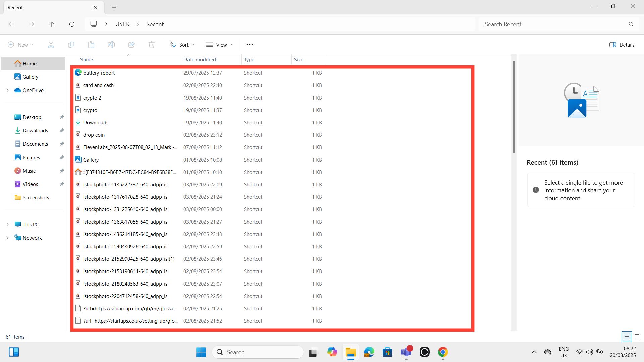644x362 pixels.
Task: Click the Delete trash bin icon
Action: 152,45
